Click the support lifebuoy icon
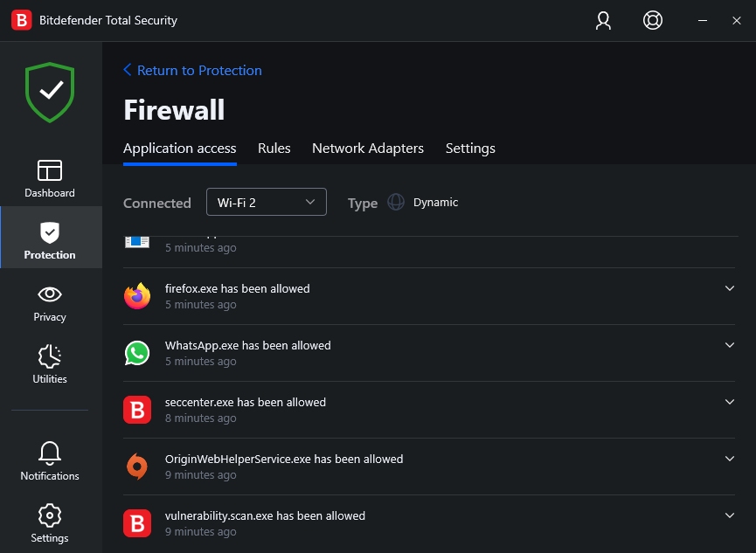756x553 pixels. [652, 20]
